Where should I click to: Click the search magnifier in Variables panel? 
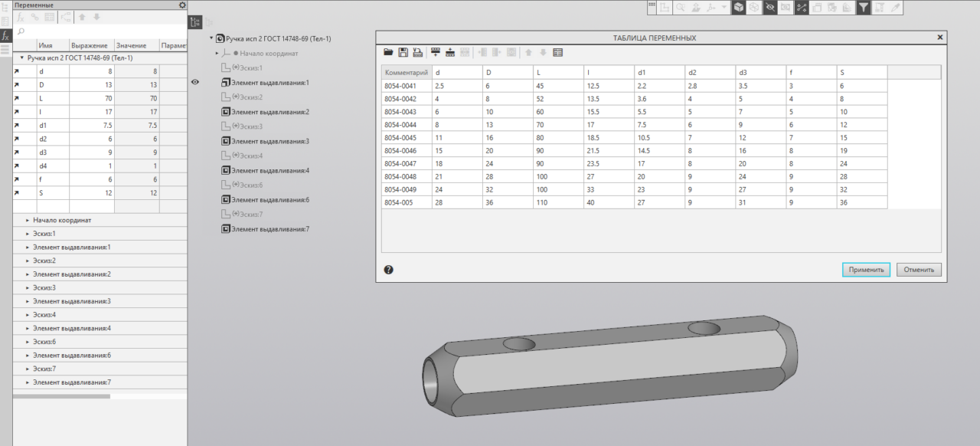pyautogui.click(x=21, y=31)
